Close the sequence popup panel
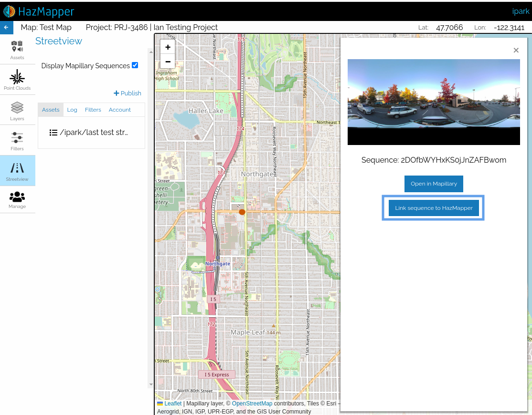 coord(516,50)
